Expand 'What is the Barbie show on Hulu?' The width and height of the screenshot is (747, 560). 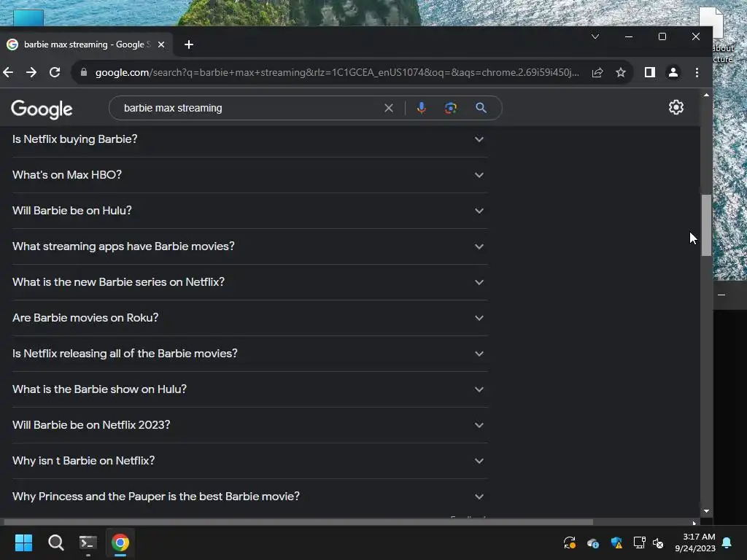249,389
